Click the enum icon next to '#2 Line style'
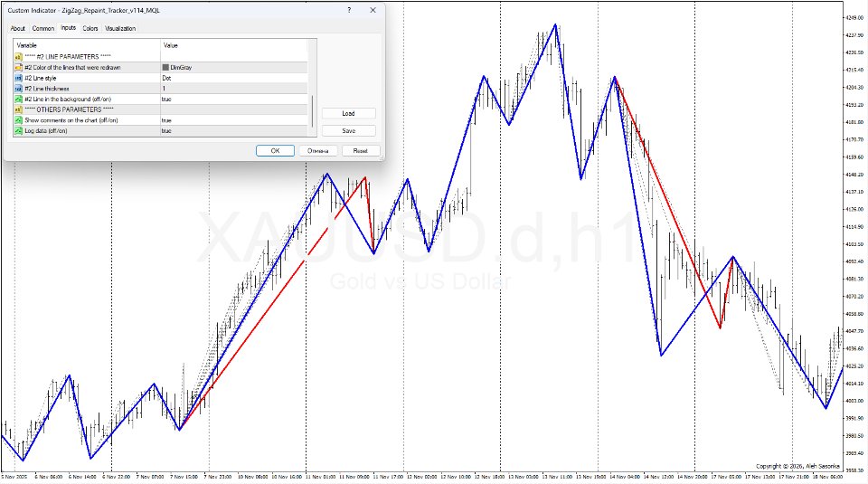 (18, 78)
